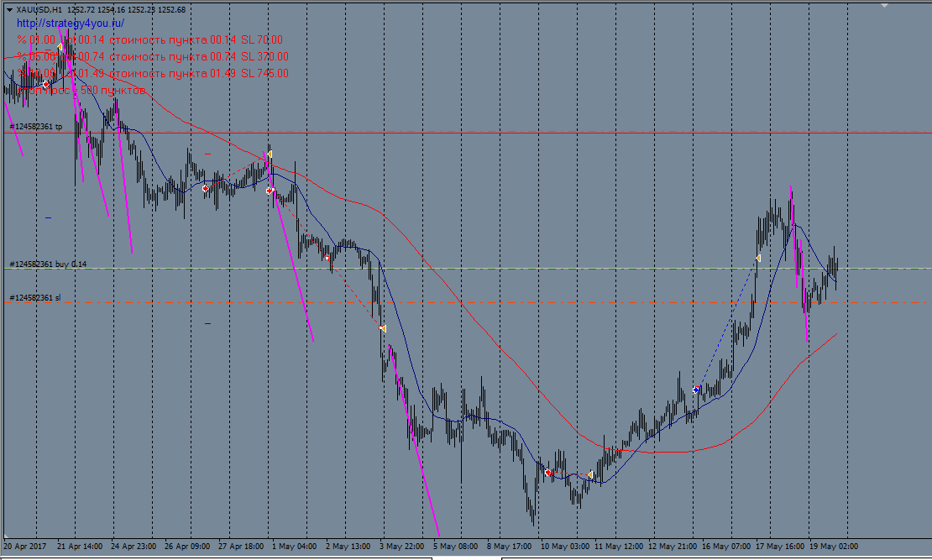932x560 pixels.
Task: Click the red line '% 10.00 lot 01.49' text
Action: pos(60,73)
